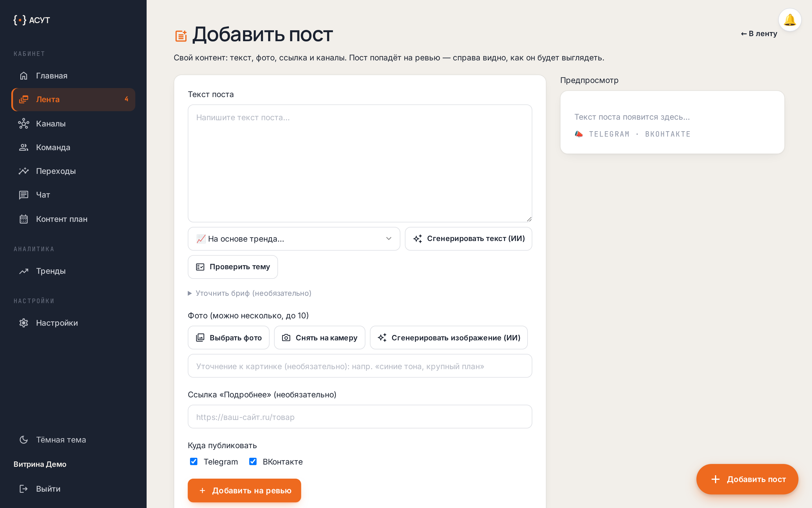
Task: Click the calendar icon next to Контент план
Action: point(23,219)
